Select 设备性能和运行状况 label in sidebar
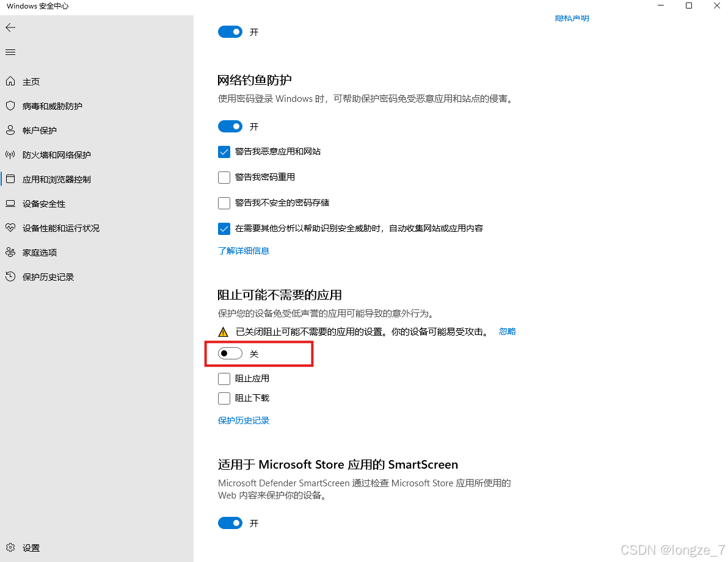The width and height of the screenshot is (728, 562). pos(61,228)
